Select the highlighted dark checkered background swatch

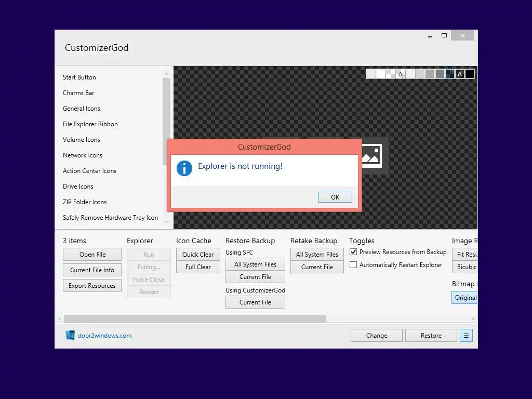pyautogui.click(x=450, y=74)
